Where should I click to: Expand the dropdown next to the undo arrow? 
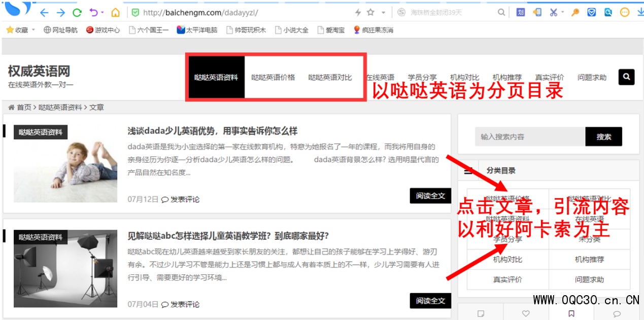click(103, 12)
